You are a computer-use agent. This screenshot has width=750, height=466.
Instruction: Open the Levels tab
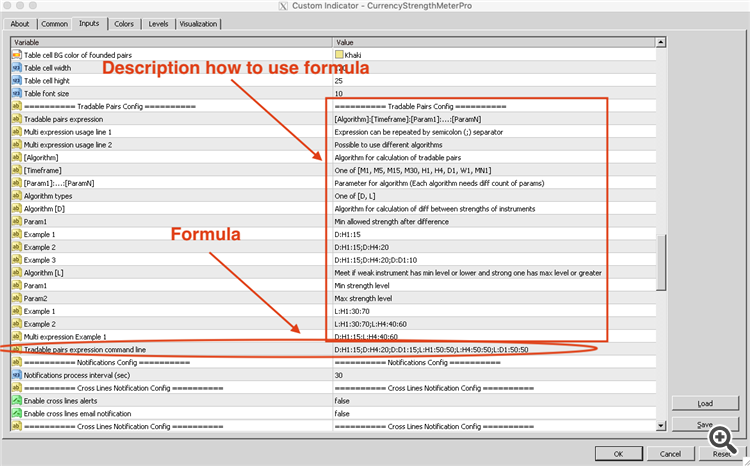[x=158, y=24]
